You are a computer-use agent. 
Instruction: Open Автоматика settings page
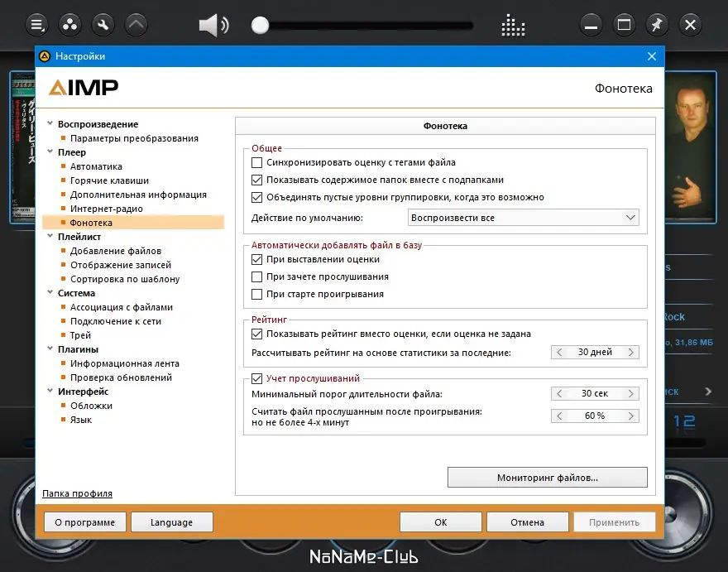coord(96,166)
